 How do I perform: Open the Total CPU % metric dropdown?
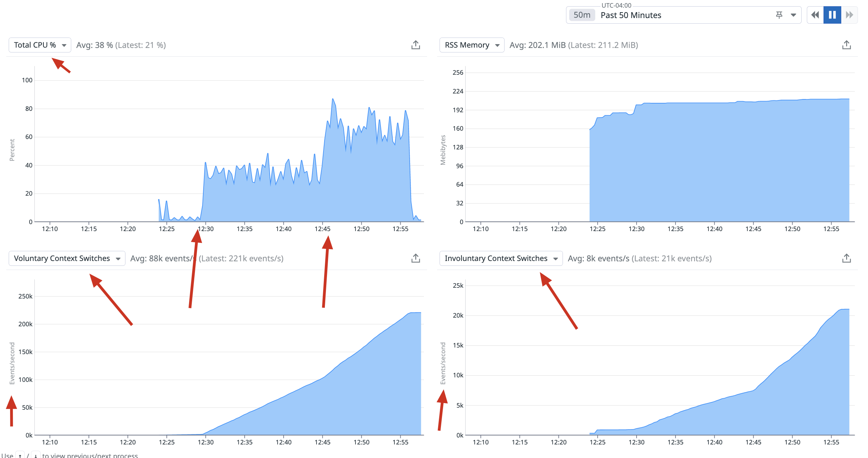(x=39, y=44)
